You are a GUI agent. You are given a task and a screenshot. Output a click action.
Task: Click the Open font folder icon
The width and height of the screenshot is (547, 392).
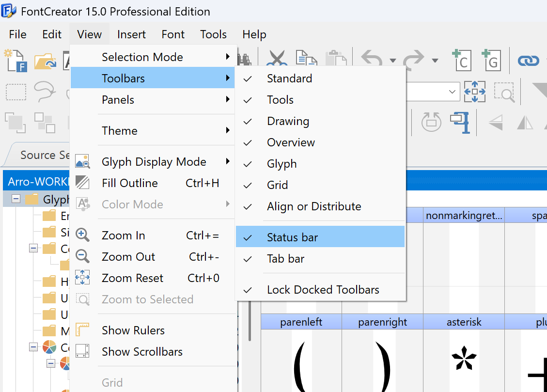coord(46,62)
